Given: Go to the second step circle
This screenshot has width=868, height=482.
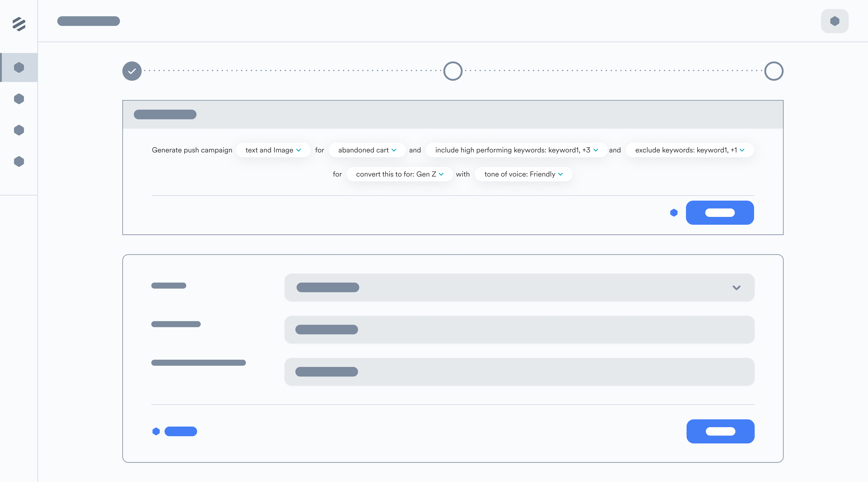Looking at the screenshot, I should click(453, 71).
